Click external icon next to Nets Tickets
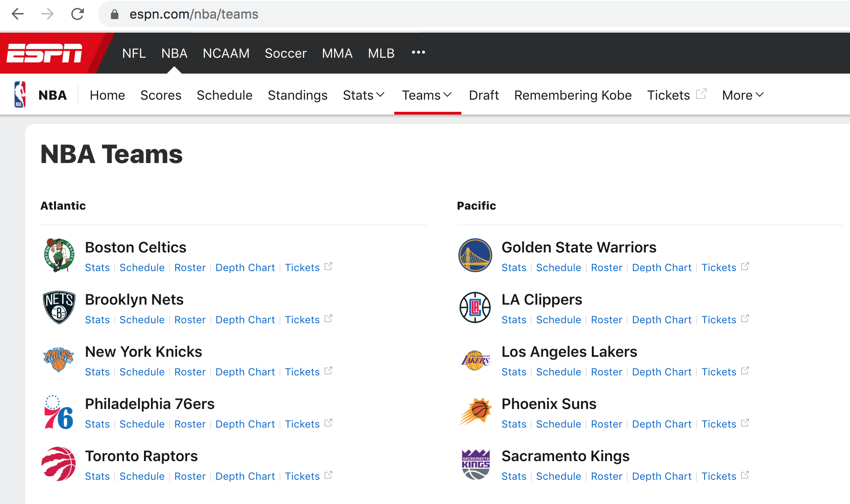Viewport: 850px width, 504px height. [x=329, y=319]
